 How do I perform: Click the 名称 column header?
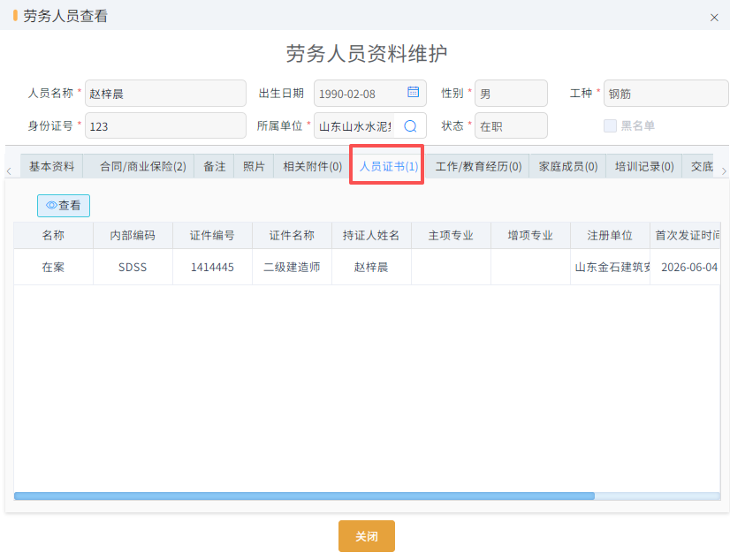[53, 235]
